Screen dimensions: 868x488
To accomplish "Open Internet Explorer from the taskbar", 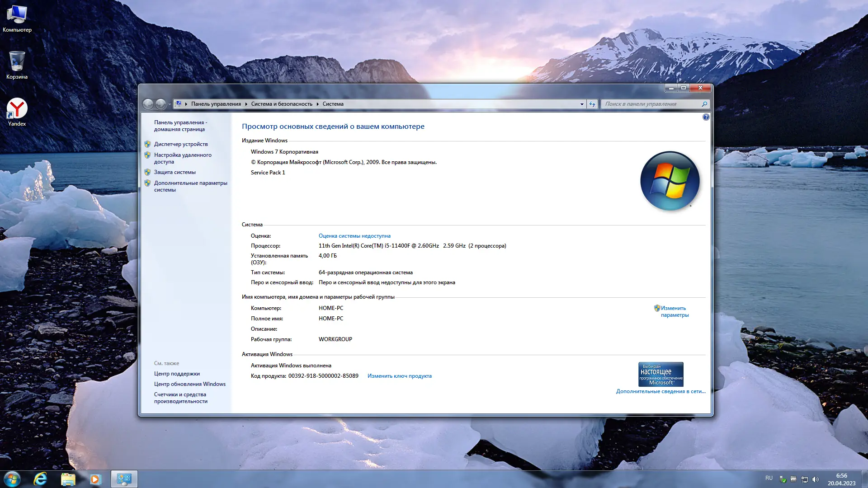I will coord(40,479).
